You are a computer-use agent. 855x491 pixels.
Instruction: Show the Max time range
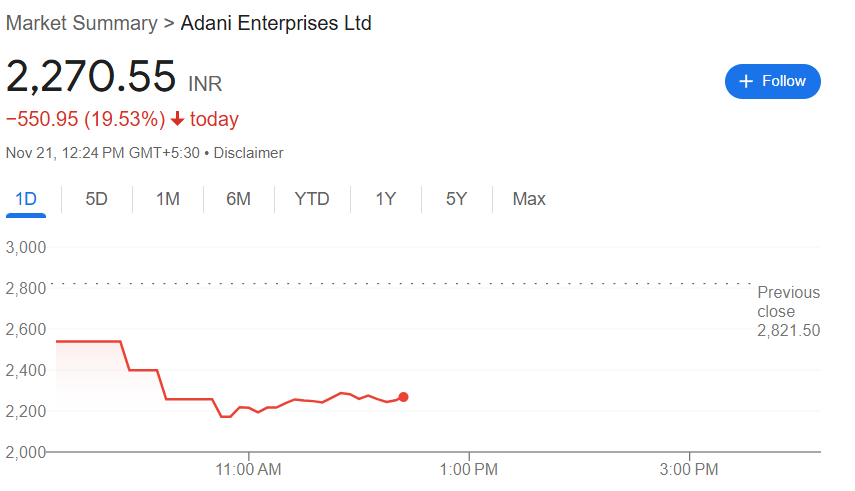(x=529, y=199)
